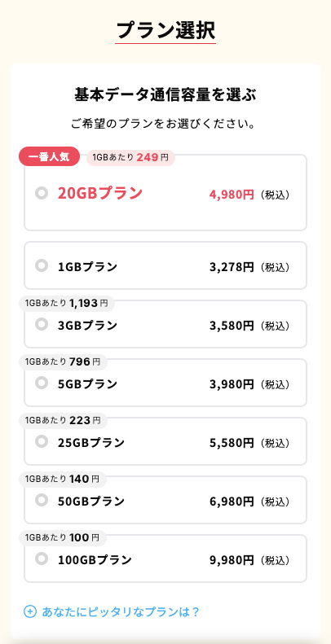Click the 1GBあたり 249円 tag
Image resolution: width=331 pixels, height=644 pixels.
coord(130,158)
